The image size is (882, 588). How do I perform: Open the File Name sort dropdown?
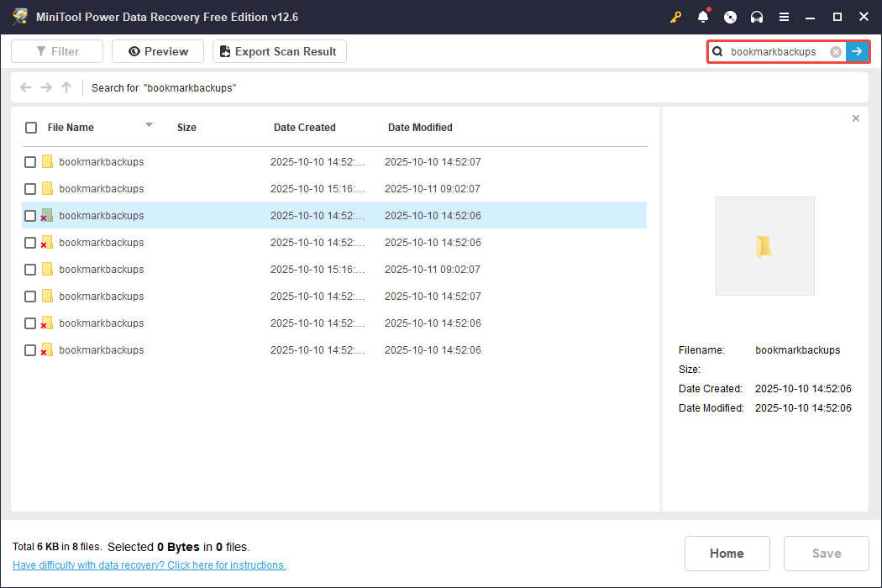(x=149, y=126)
